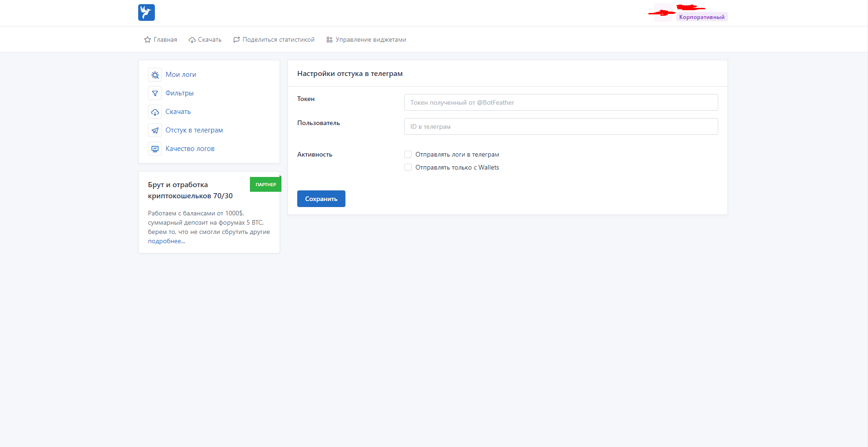Focus the Токен input field
The width and height of the screenshot is (868, 447).
point(561,102)
